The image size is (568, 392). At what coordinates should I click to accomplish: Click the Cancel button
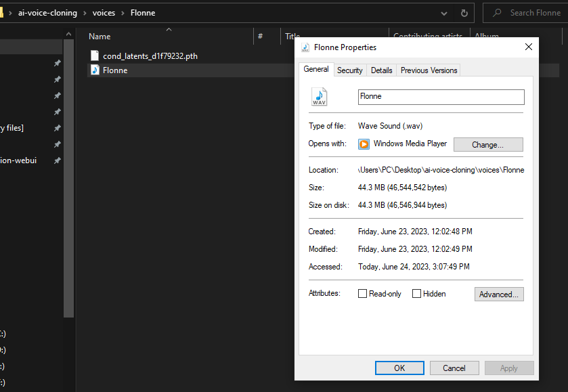click(454, 368)
